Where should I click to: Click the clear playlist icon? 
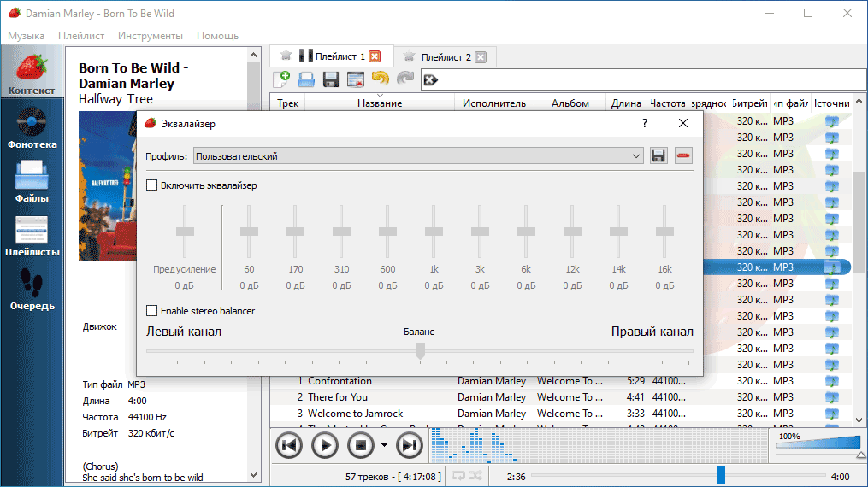pos(356,79)
